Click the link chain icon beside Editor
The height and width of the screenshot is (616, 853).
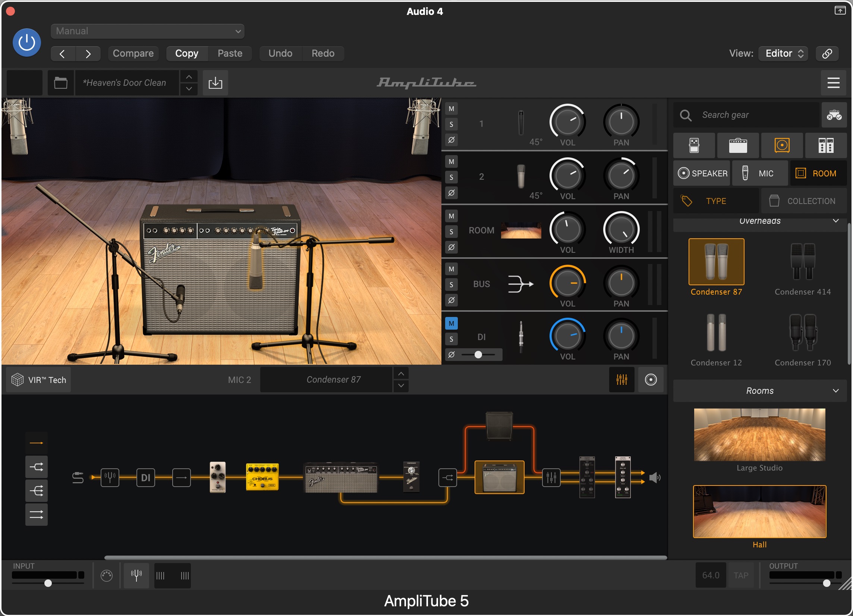pyautogui.click(x=827, y=53)
